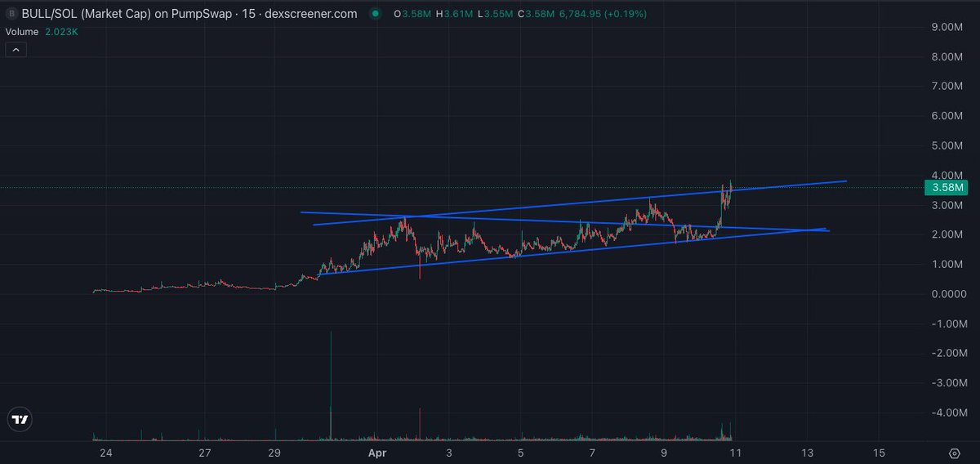Click the 5.00M price axis label
The height and width of the screenshot is (464, 980).
point(948,146)
